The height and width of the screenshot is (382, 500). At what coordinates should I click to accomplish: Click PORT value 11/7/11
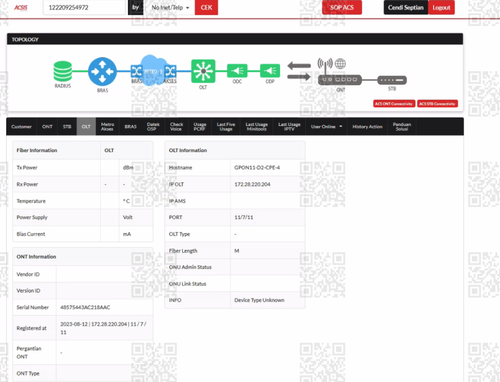click(x=244, y=217)
